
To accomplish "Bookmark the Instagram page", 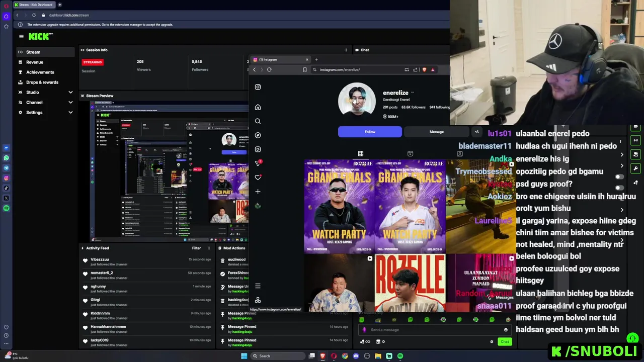I will 304,69.
